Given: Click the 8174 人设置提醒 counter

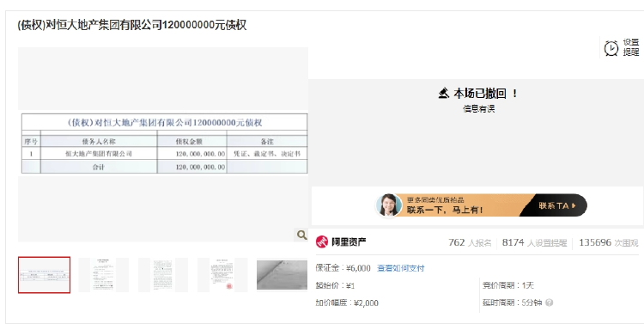Looking at the screenshot, I should pos(534,242).
